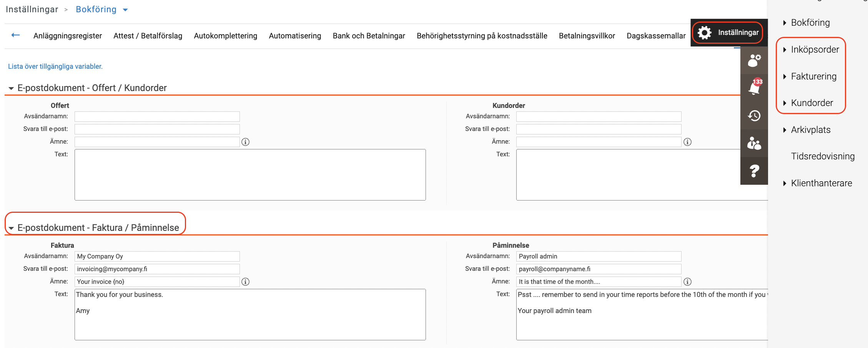The width and height of the screenshot is (868, 348).
Task: Click info icon beside Offert Ämne field
Action: (246, 142)
